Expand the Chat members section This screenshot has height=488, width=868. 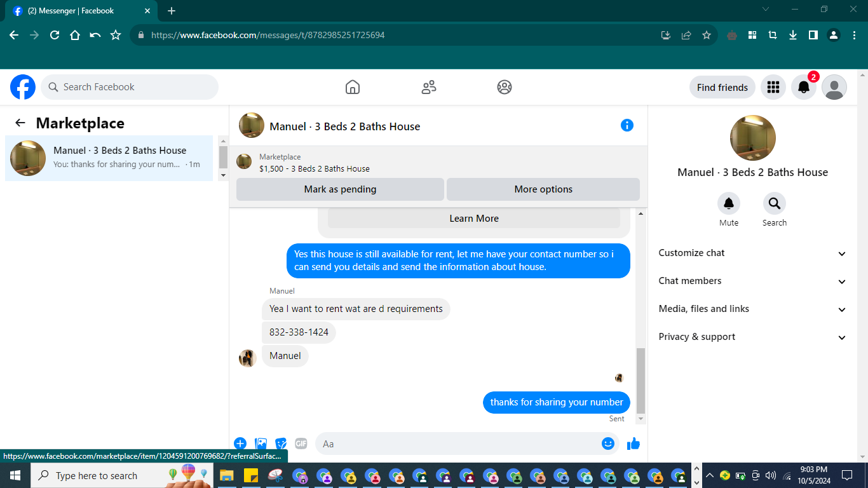[753, 281]
